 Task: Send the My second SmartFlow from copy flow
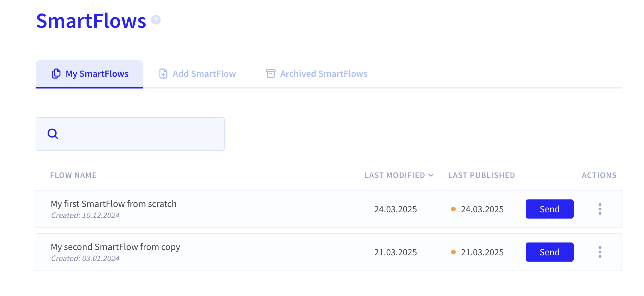click(550, 252)
